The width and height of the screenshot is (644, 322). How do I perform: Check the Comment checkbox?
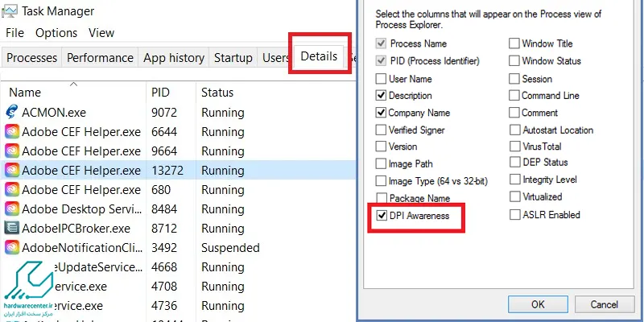(514, 113)
